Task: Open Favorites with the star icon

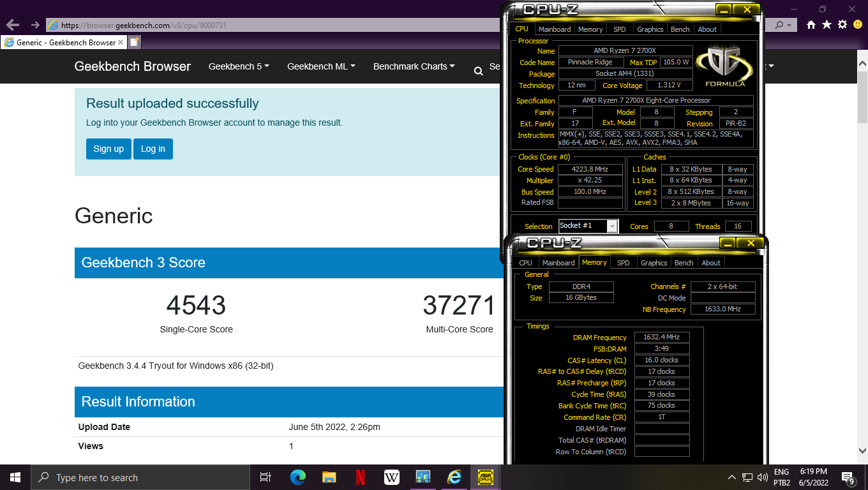Action: 827,25
